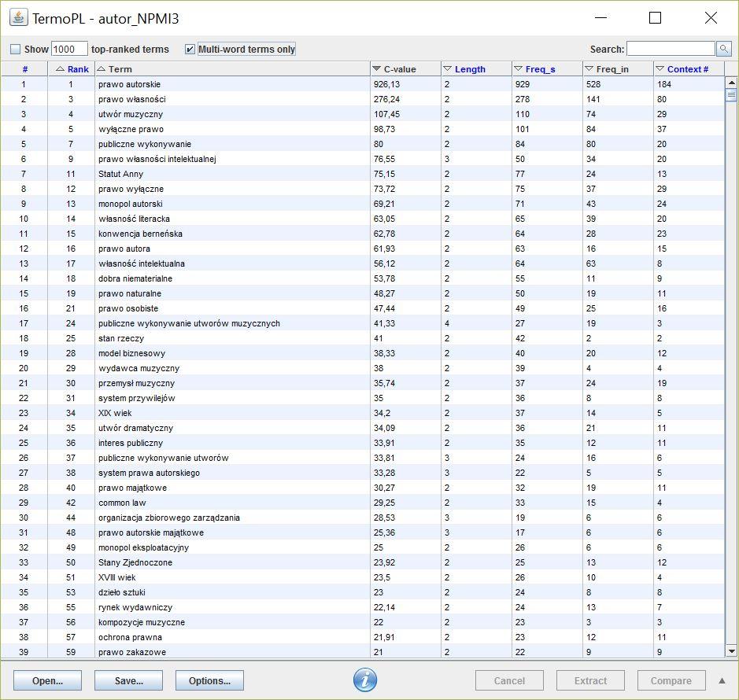The image size is (739, 700).
Task: Click the Open... button
Action: tap(47, 680)
